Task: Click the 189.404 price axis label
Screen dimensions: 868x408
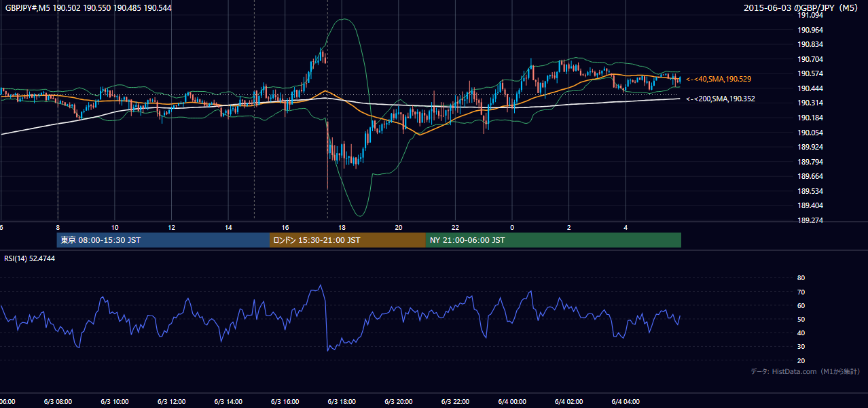Action: pos(810,205)
